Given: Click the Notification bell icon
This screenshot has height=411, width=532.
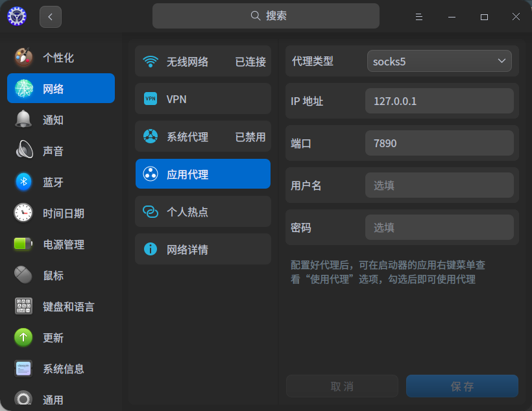Looking at the screenshot, I should (x=23, y=119).
